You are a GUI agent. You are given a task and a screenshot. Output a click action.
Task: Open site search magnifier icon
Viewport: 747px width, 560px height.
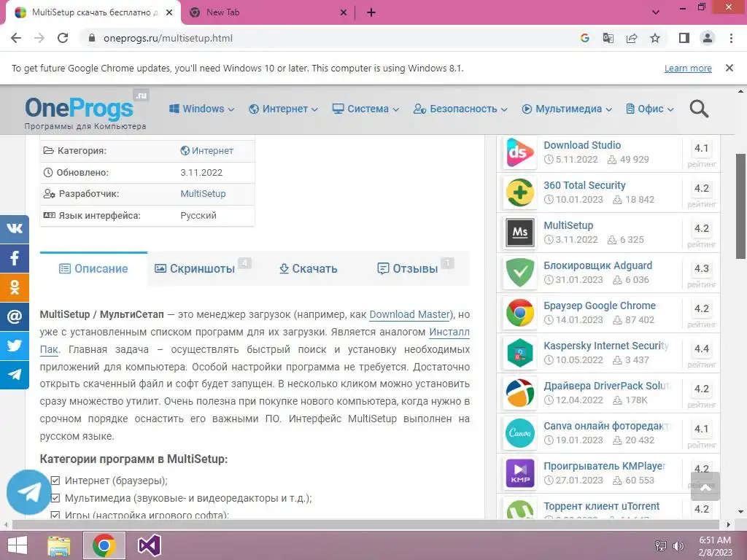coord(699,109)
